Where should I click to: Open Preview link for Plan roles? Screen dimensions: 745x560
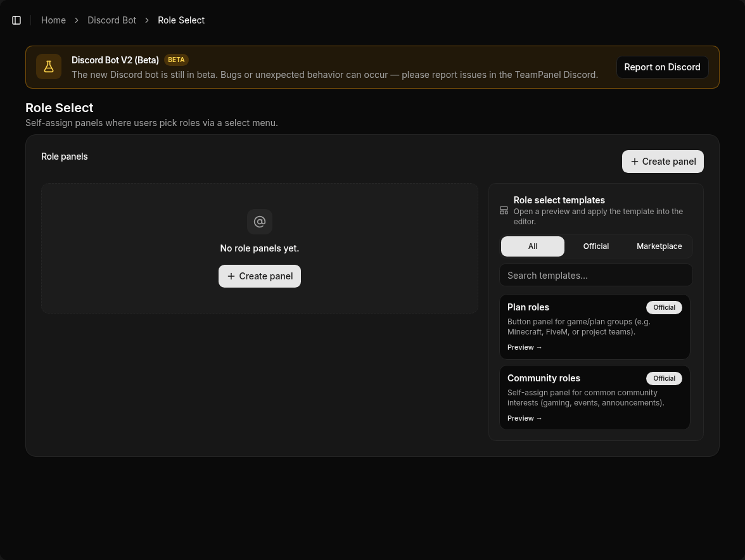525,347
